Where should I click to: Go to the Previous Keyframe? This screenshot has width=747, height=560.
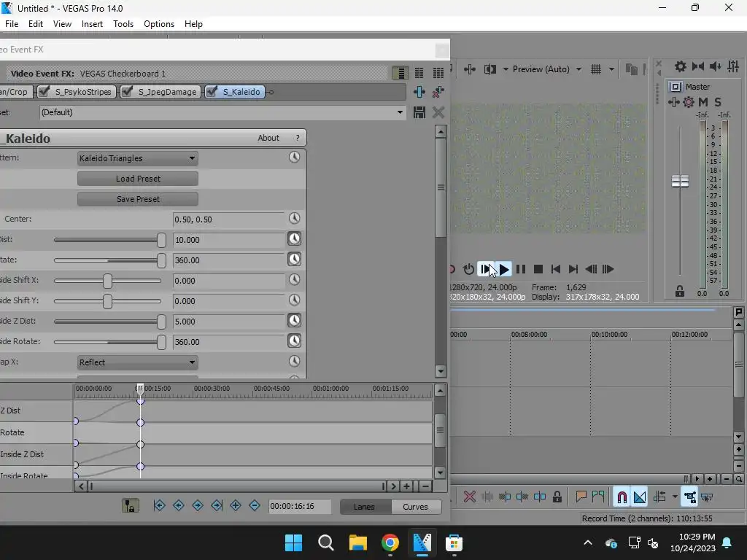(179, 506)
